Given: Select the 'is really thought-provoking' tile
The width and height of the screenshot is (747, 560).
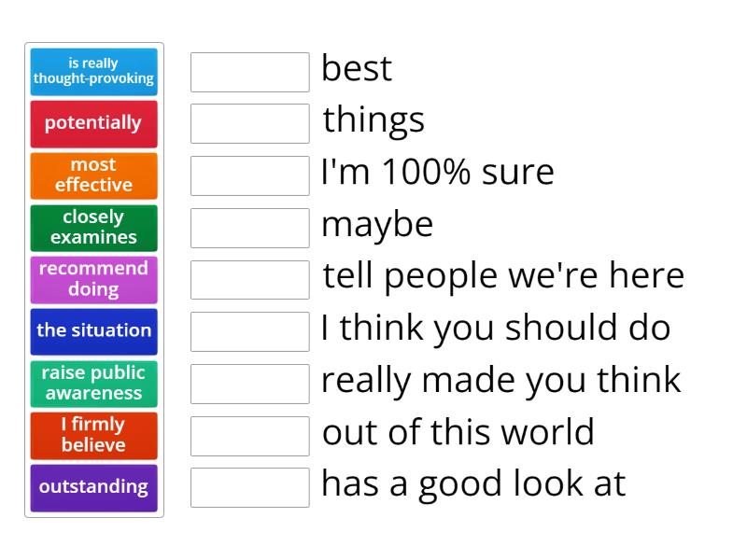Looking at the screenshot, I should tap(94, 72).
